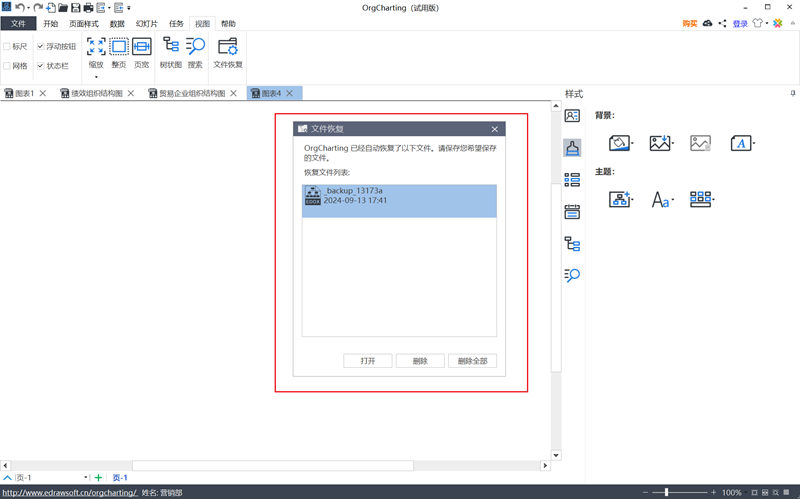Screen dimensions: 800x499
Task: Expand the page list chevron at bottom left
Action: [x=8, y=478]
